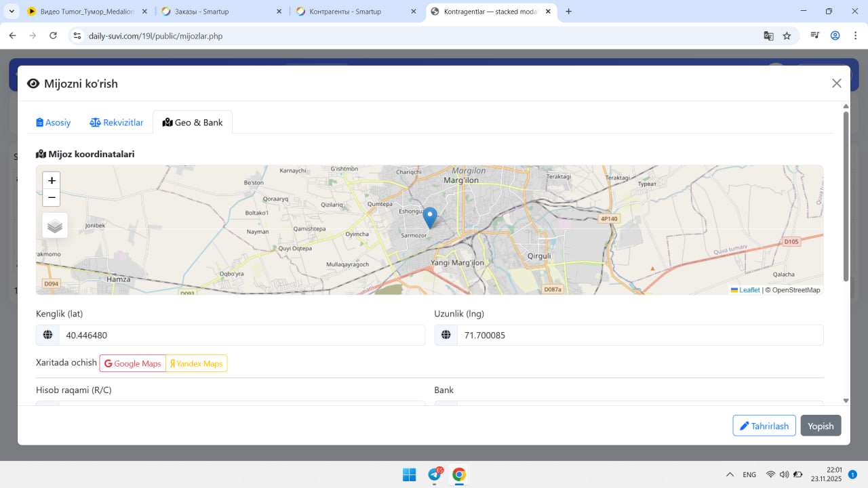This screenshot has height=488, width=868.
Task: Open the map layers control
Action: (55, 226)
